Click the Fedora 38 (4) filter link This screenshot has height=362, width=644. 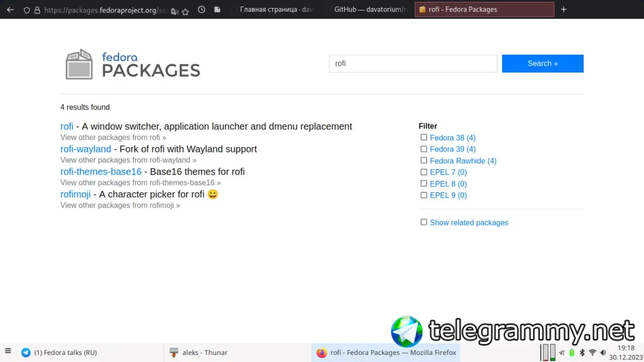(x=453, y=138)
